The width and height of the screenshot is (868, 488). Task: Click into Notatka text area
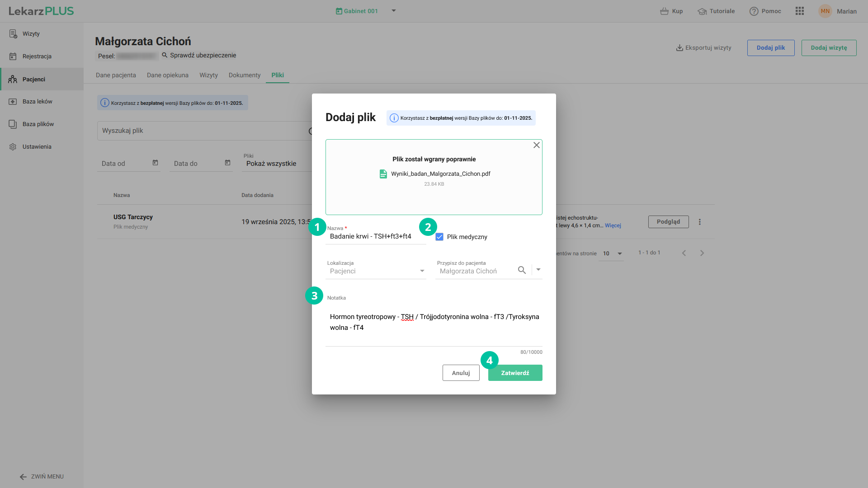point(433,322)
